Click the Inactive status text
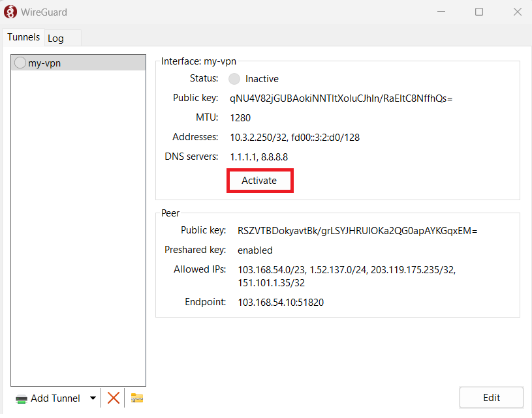The width and height of the screenshot is (532, 418). [x=262, y=79]
